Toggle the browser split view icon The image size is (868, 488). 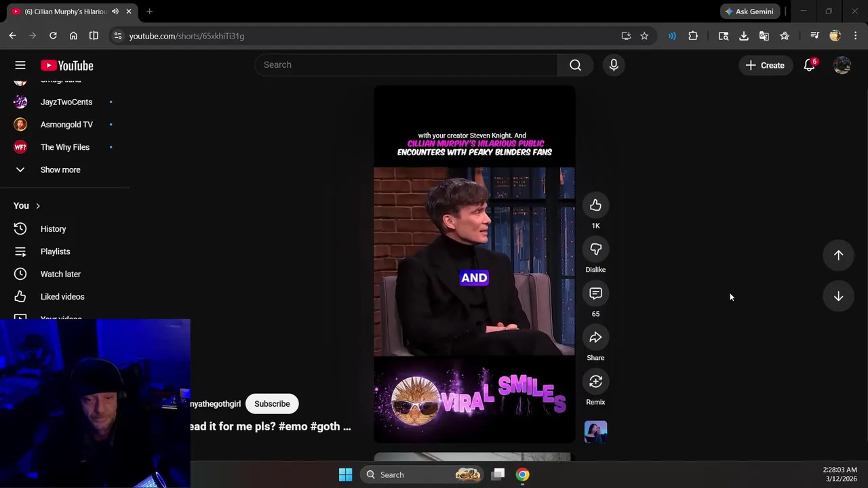94,36
